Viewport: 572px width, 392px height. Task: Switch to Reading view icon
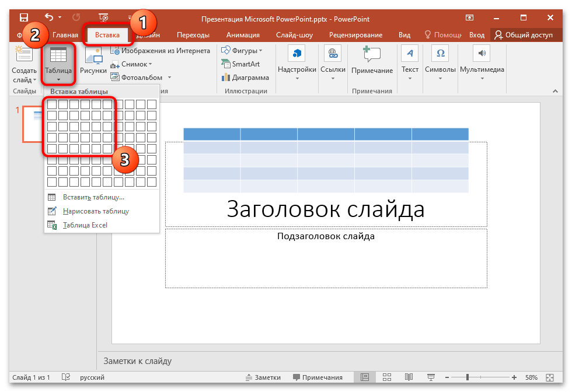pyautogui.click(x=409, y=377)
